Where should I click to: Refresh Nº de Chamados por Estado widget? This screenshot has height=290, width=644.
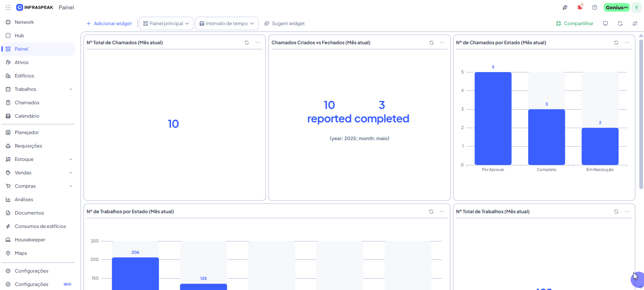[616, 43]
